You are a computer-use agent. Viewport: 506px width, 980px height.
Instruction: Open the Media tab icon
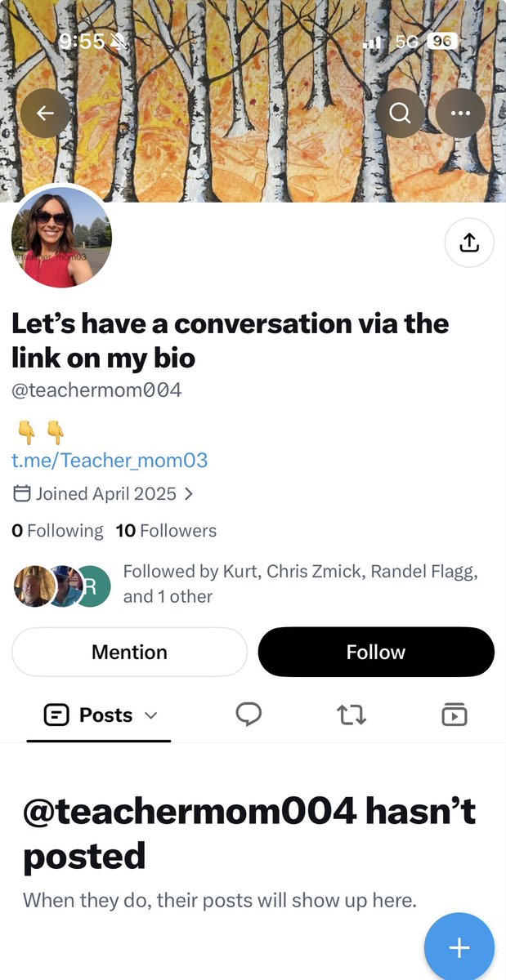click(x=455, y=715)
